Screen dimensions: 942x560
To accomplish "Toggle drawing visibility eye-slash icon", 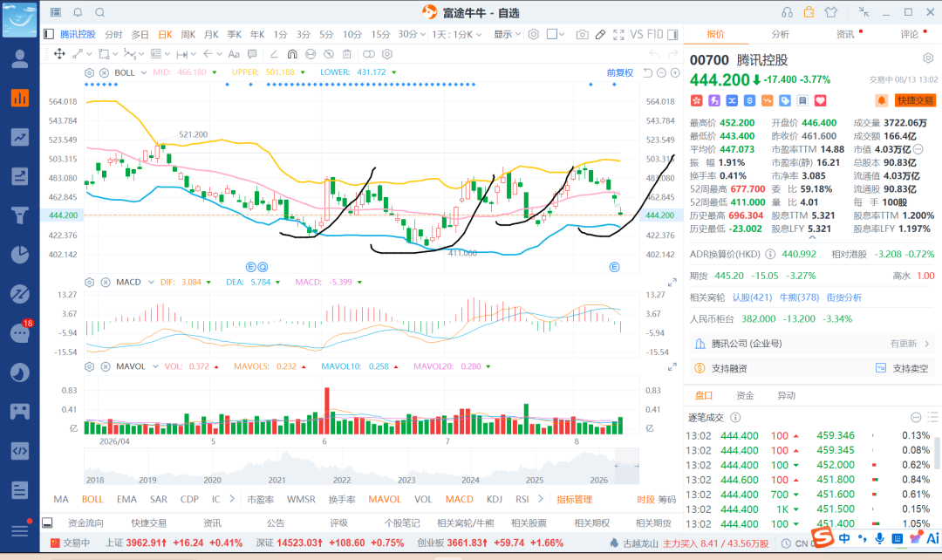I will click(x=329, y=54).
